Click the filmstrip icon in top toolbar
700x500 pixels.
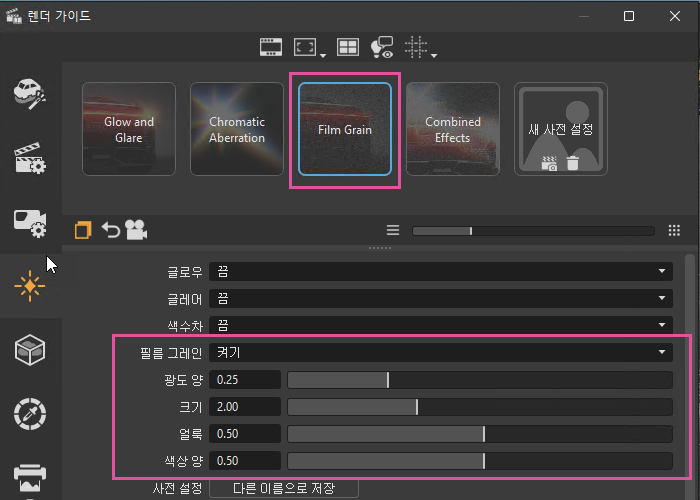click(271, 47)
